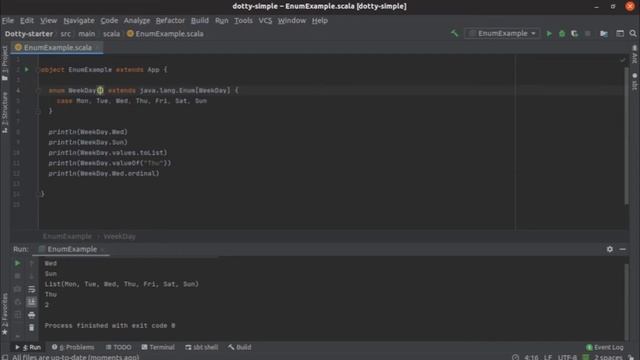Click main in the navigation bar
The image size is (640, 360).
pos(87,34)
